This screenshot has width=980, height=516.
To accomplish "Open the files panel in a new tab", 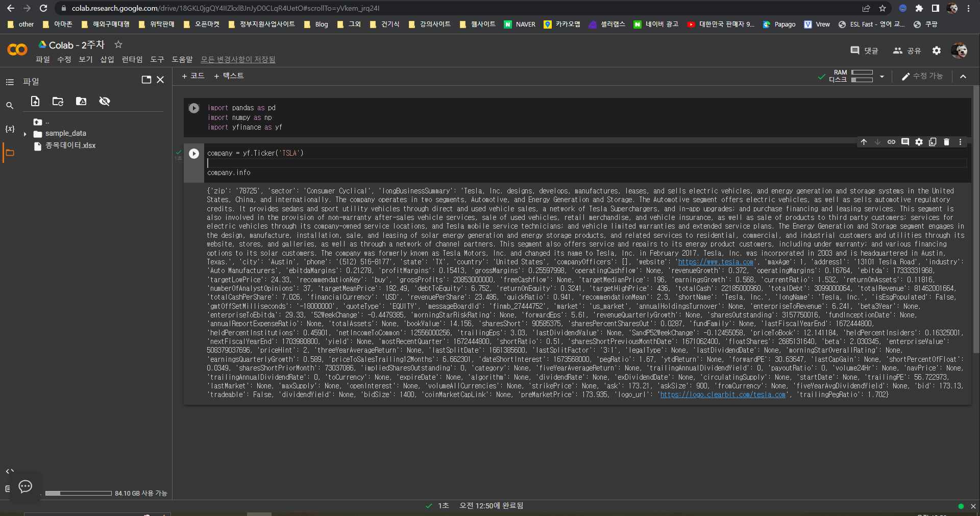I will tap(146, 80).
